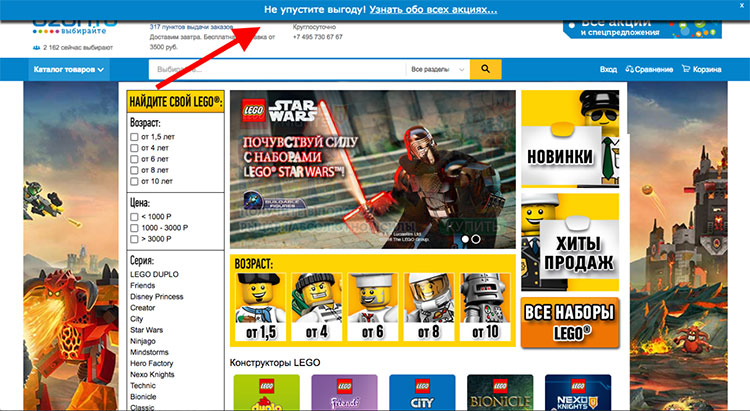Tick the от 1,5 лет age checkbox
750x411 pixels.
click(134, 137)
